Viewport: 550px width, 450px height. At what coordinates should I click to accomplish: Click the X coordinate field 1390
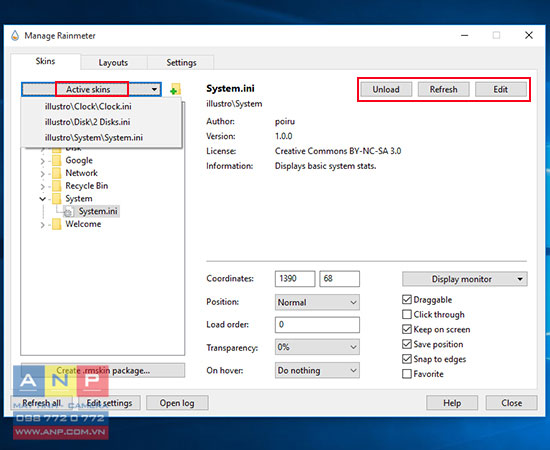tap(295, 279)
